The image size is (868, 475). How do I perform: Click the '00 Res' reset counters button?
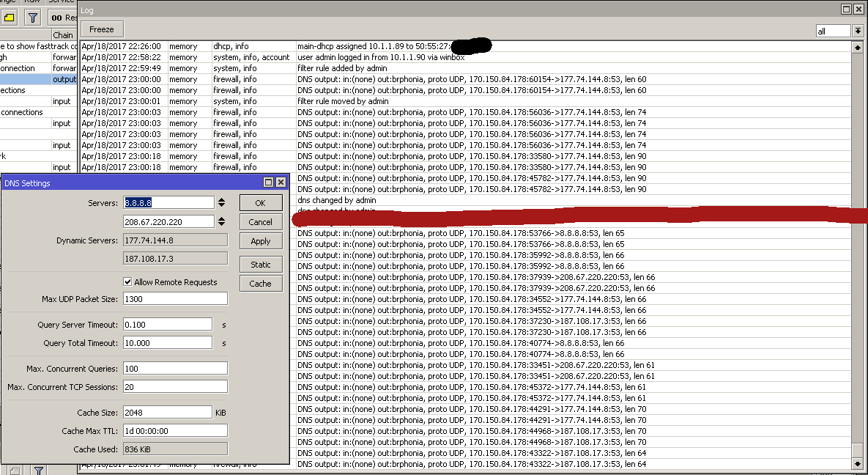[62, 17]
